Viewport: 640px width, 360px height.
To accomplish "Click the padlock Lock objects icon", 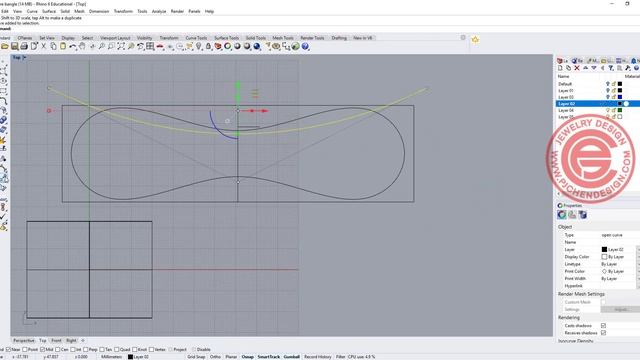I will pyautogui.click(x=208, y=47).
